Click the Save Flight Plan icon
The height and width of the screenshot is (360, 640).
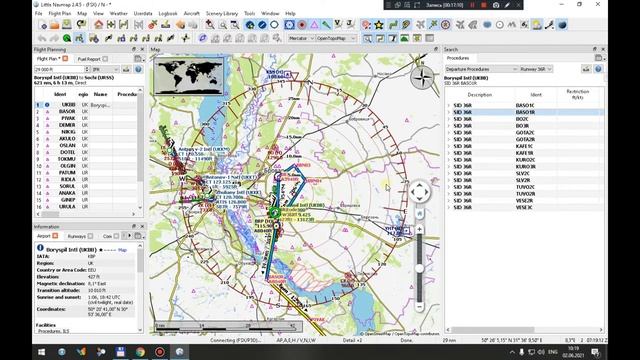67,25
